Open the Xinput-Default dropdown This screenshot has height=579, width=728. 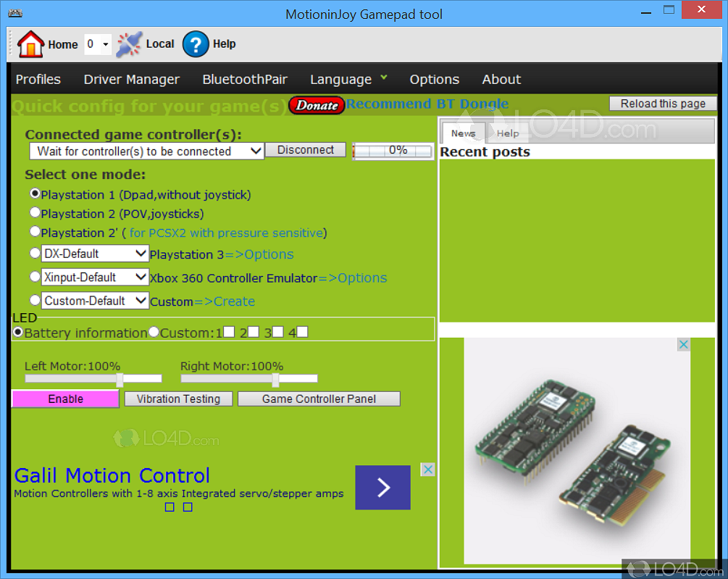tap(95, 278)
